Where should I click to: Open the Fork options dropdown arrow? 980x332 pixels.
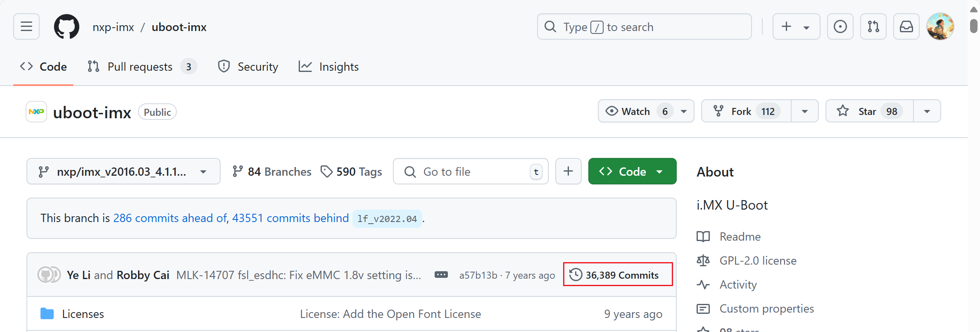point(804,111)
